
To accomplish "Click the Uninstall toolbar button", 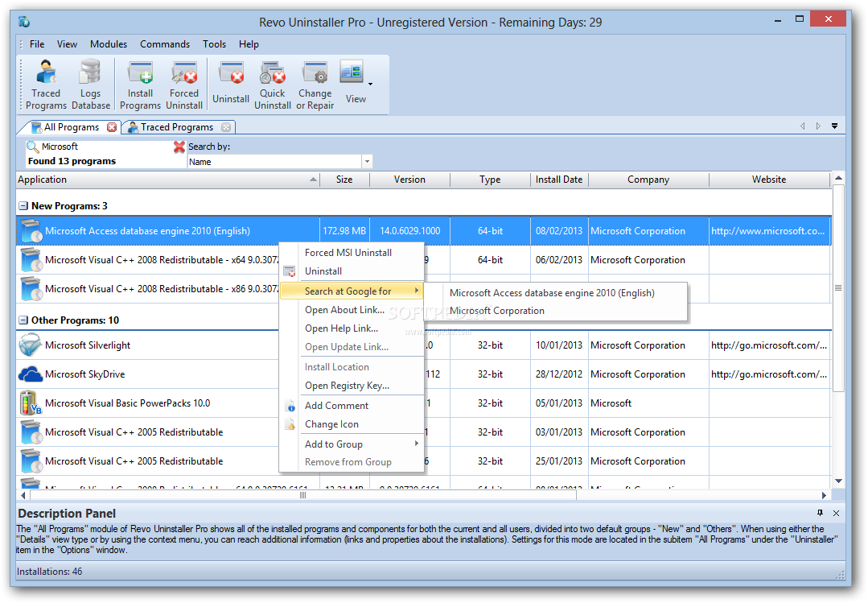I will click(x=231, y=83).
